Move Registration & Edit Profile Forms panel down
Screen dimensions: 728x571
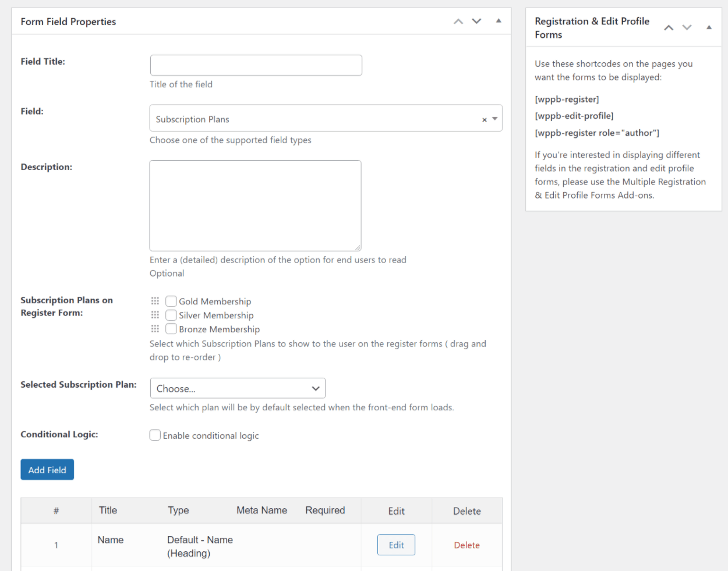687,28
